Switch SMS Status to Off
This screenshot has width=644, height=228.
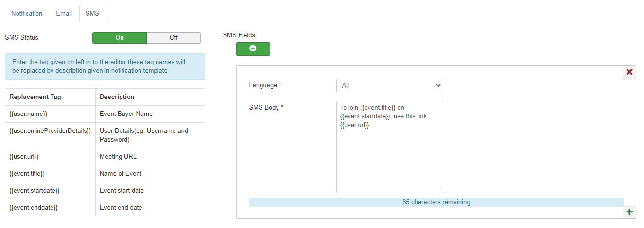pos(174,38)
